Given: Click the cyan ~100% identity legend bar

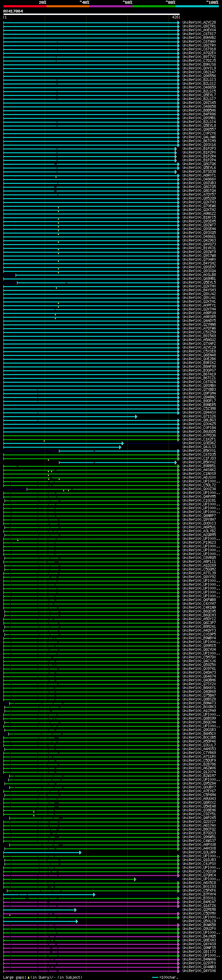Looking at the screenshot, I should [x=197, y=6].
